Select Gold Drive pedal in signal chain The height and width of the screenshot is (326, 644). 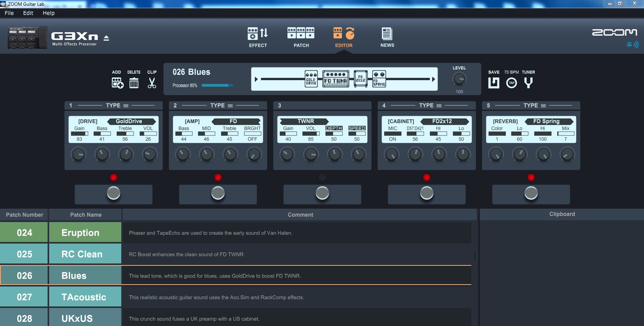[x=311, y=79]
